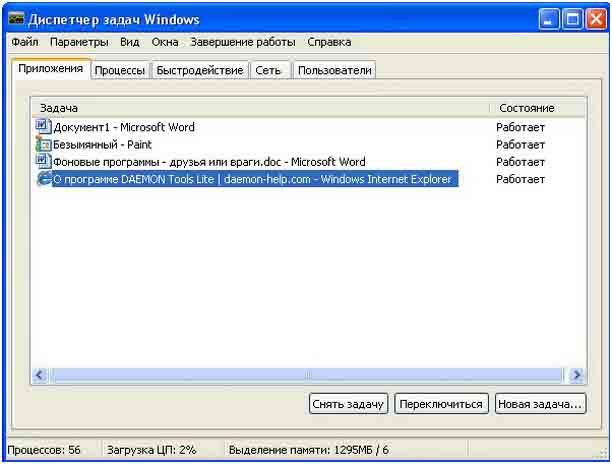The image size is (612, 464).
Task: Click the Paint icon beside Безымянный
Action: pyautogui.click(x=43, y=144)
